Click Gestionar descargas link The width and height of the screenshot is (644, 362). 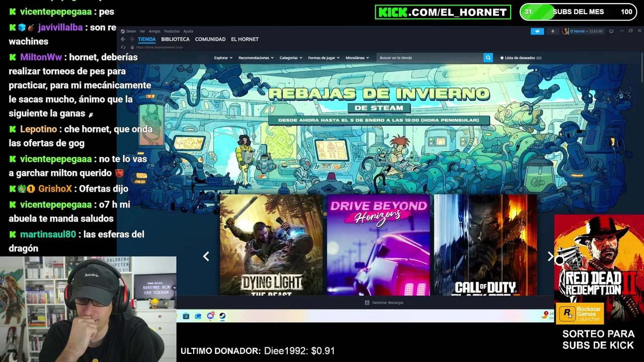pos(387,303)
